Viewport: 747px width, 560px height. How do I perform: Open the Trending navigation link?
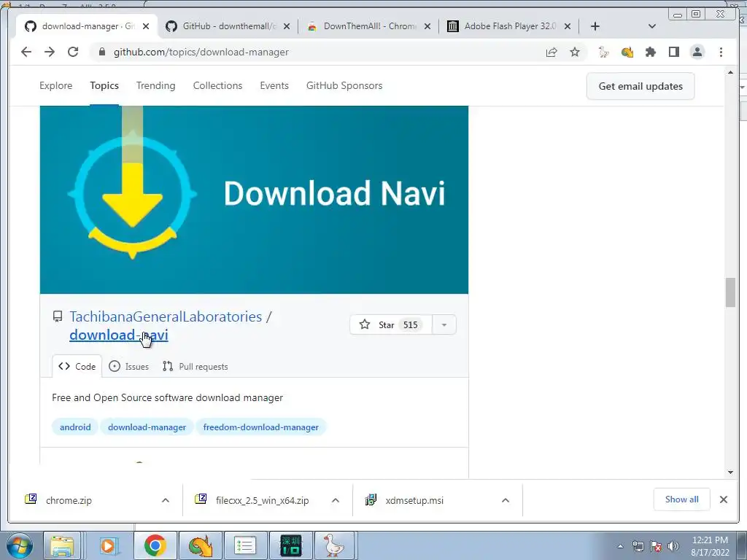(156, 86)
